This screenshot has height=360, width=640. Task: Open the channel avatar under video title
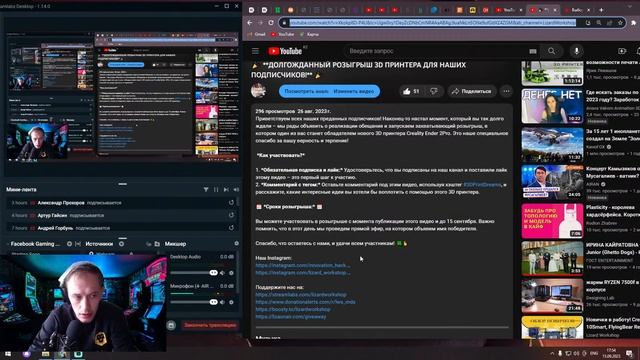pyautogui.click(x=258, y=91)
